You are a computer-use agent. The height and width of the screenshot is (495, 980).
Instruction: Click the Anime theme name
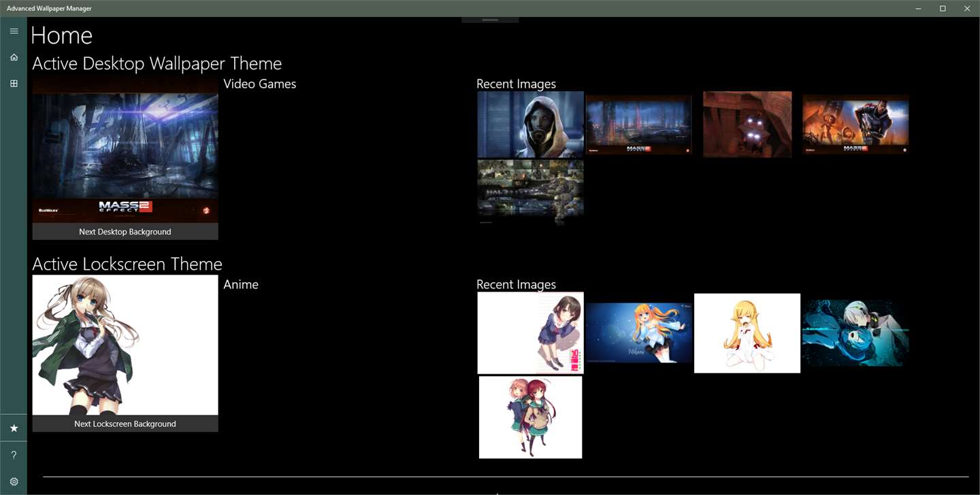pos(241,285)
